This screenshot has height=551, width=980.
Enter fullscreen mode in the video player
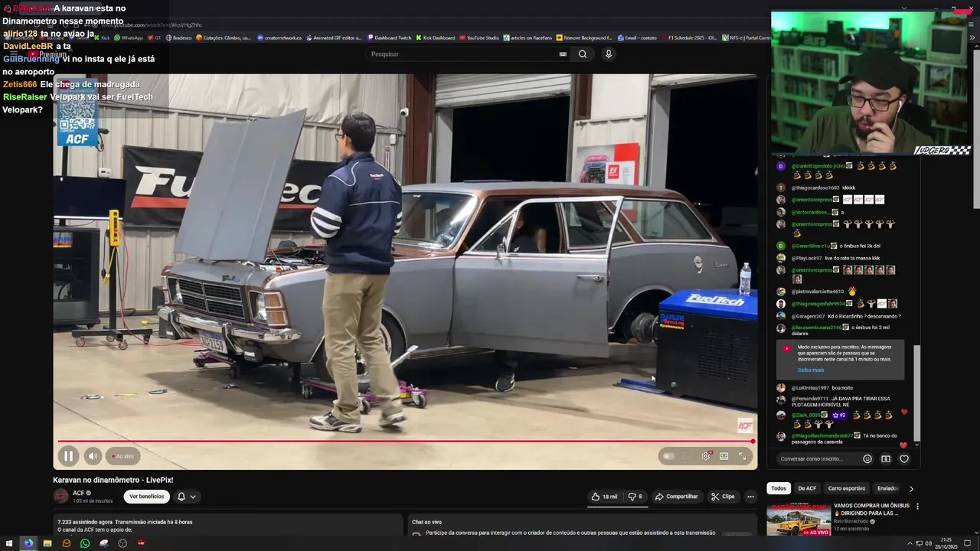[742, 456]
